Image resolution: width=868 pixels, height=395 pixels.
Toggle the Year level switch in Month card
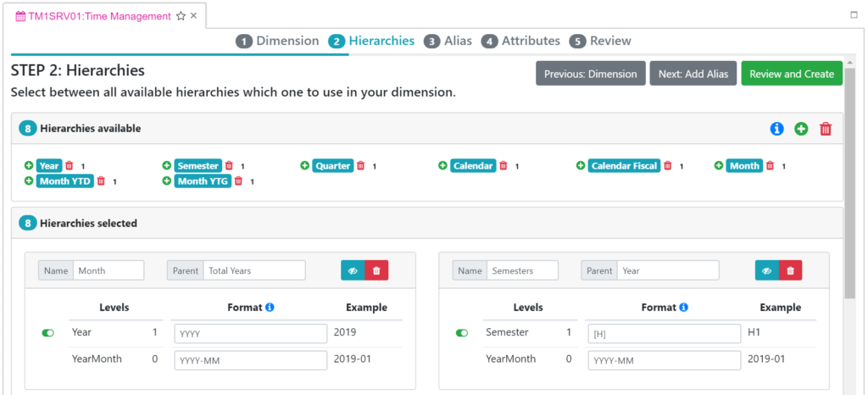click(x=47, y=333)
